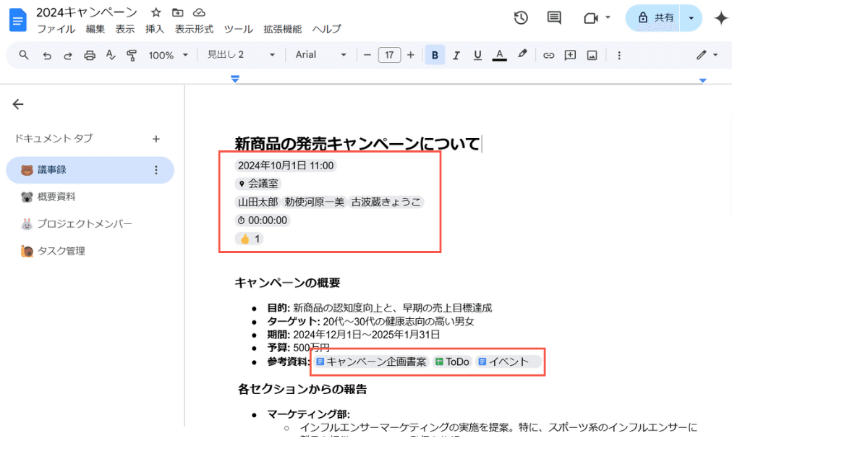
Task: Click the 古波蔵きょうこ person chip
Action: click(x=386, y=202)
